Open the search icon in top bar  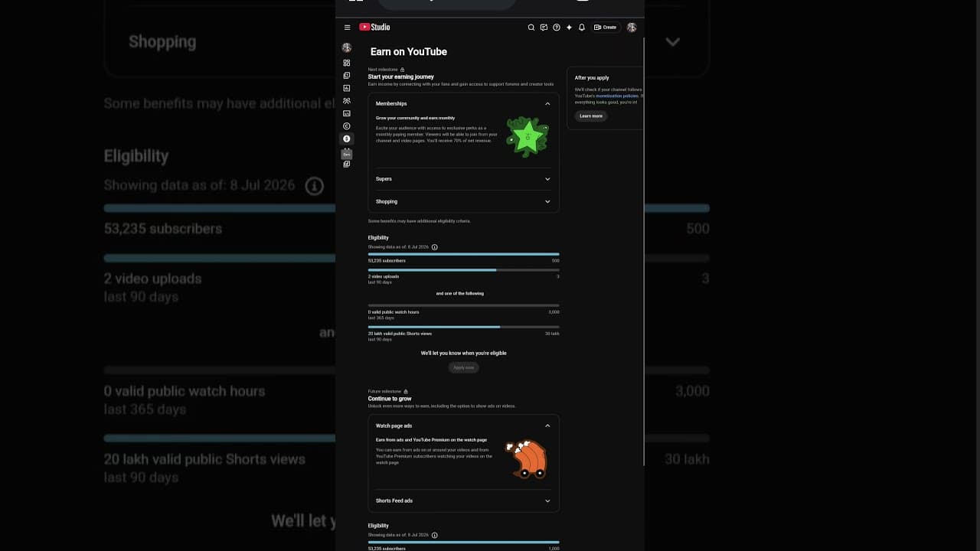point(531,28)
